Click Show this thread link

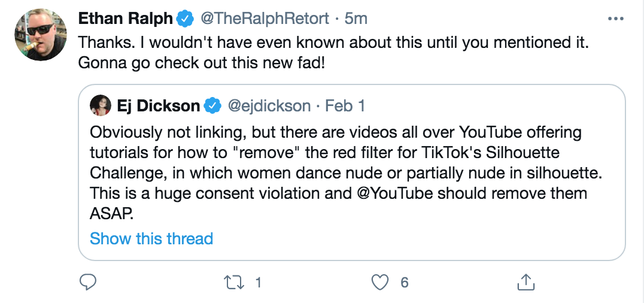pyautogui.click(x=151, y=238)
